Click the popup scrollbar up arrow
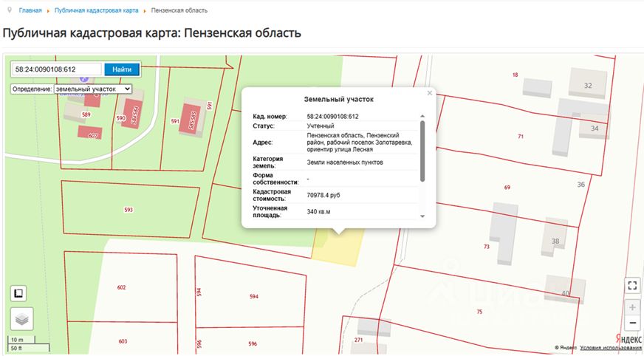 tap(422, 116)
